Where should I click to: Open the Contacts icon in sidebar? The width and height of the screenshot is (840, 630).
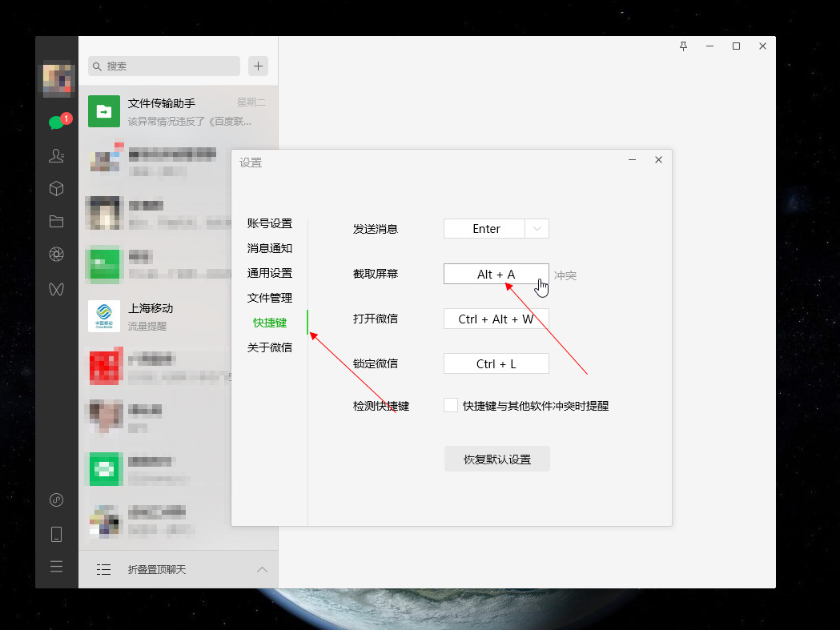pos(56,156)
